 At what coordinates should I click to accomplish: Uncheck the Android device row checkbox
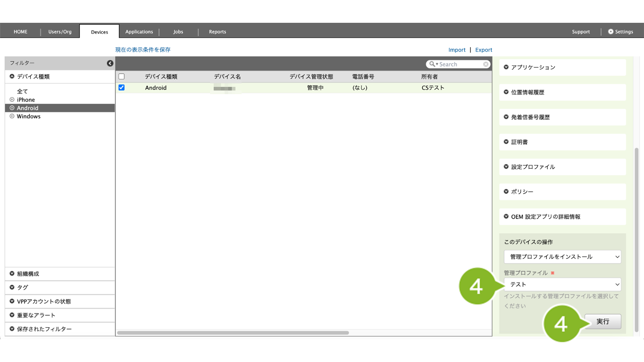(x=121, y=88)
